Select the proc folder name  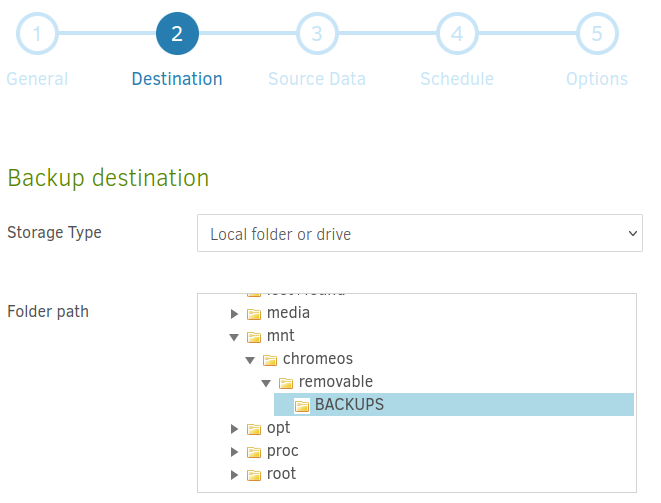pyautogui.click(x=282, y=451)
